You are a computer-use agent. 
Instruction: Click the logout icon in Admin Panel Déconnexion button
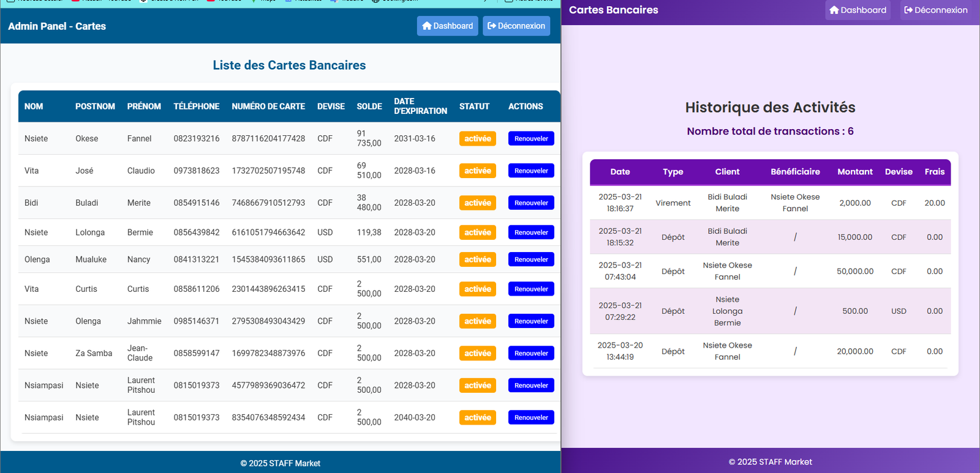click(x=491, y=26)
